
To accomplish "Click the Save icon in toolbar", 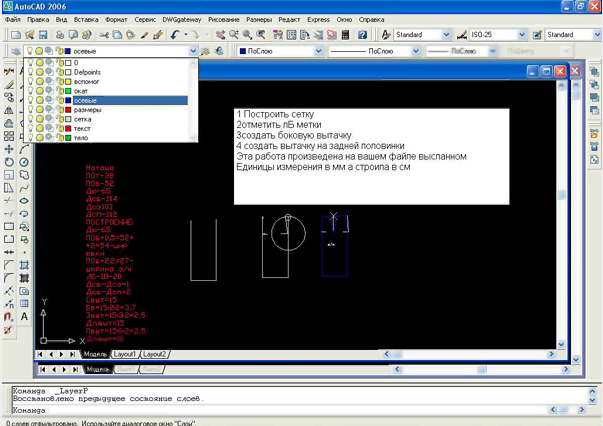I will [43, 35].
